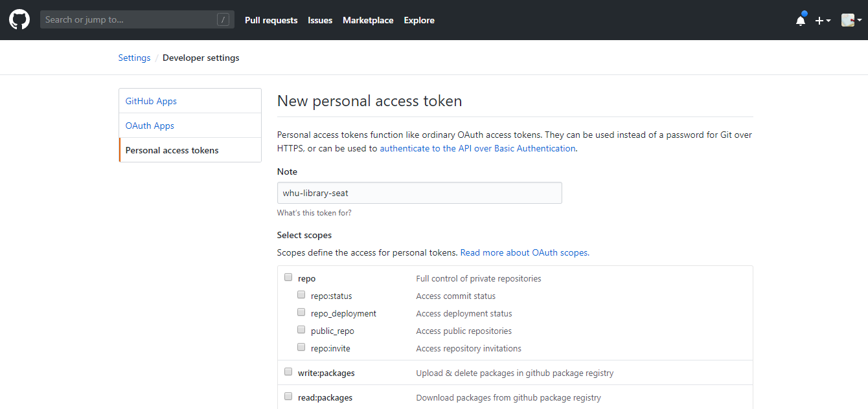Check the write:packages scope

coord(288,372)
